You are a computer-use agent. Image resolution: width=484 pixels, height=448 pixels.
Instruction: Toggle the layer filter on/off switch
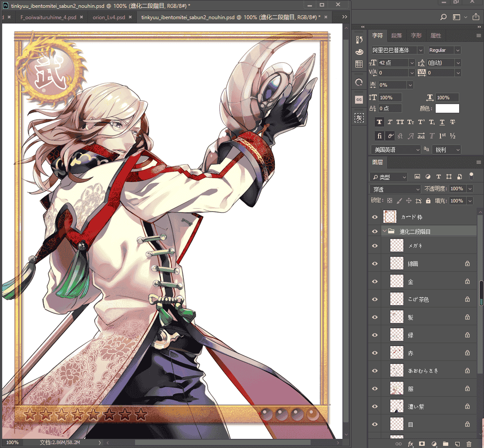pyautogui.click(x=471, y=176)
